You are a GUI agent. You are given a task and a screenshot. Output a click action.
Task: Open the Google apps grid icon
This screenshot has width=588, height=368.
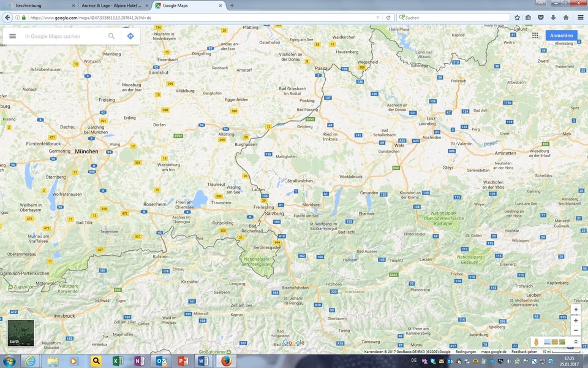coord(535,36)
